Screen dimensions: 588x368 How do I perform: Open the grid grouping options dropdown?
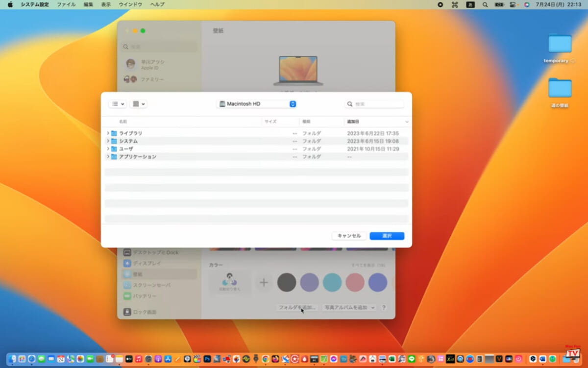pyautogui.click(x=138, y=104)
